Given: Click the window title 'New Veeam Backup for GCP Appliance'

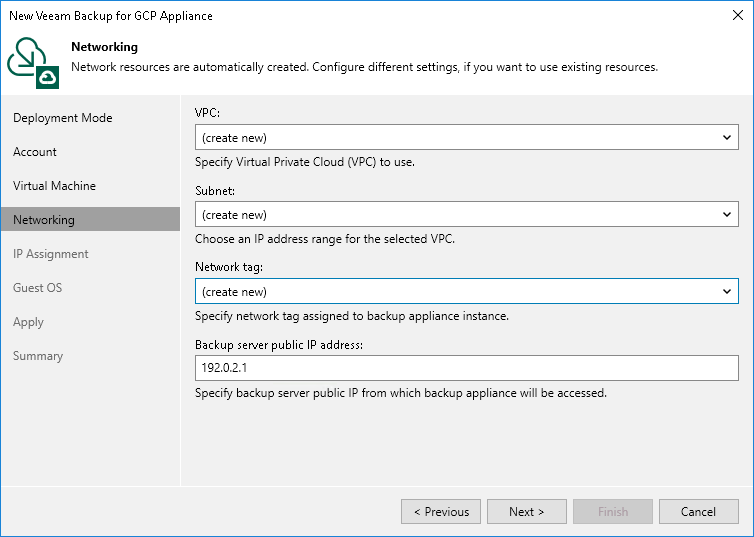Looking at the screenshot, I should click(x=111, y=16).
